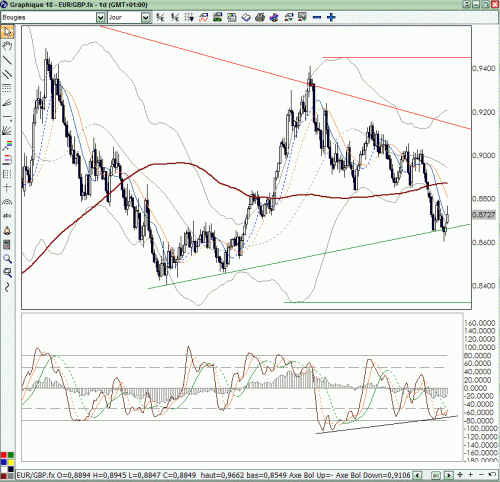The image size is (500, 482).
Task: Pick the red color swatch
Action: coord(3,455)
